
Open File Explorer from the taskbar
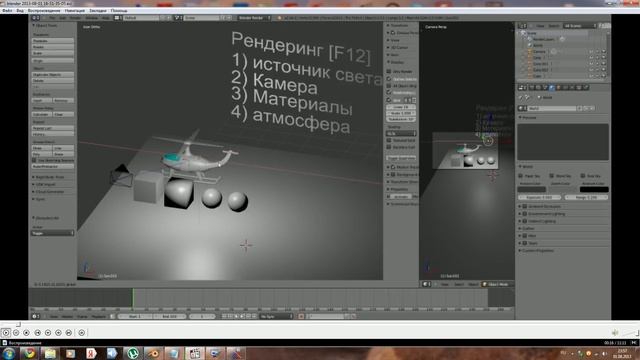50,353
